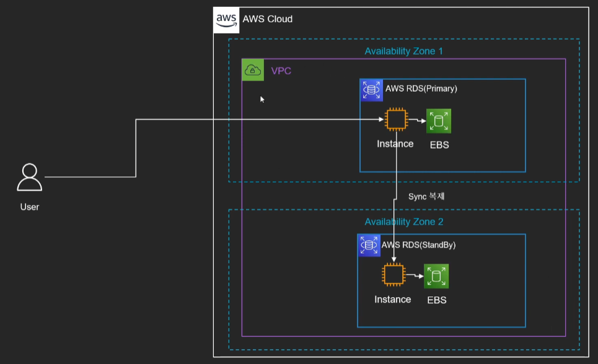This screenshot has width=598, height=364.
Task: Click the 'User' text label
Action: (29, 207)
